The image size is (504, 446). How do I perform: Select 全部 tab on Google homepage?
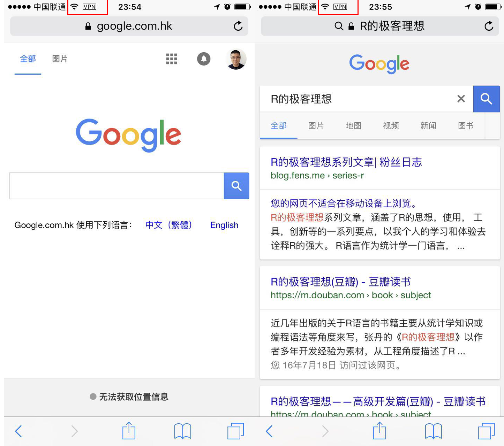pos(28,59)
